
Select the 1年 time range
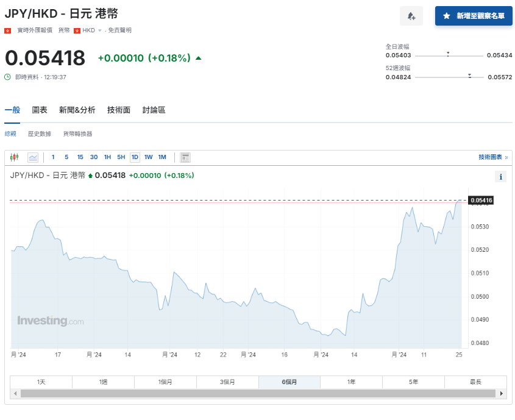(x=351, y=382)
